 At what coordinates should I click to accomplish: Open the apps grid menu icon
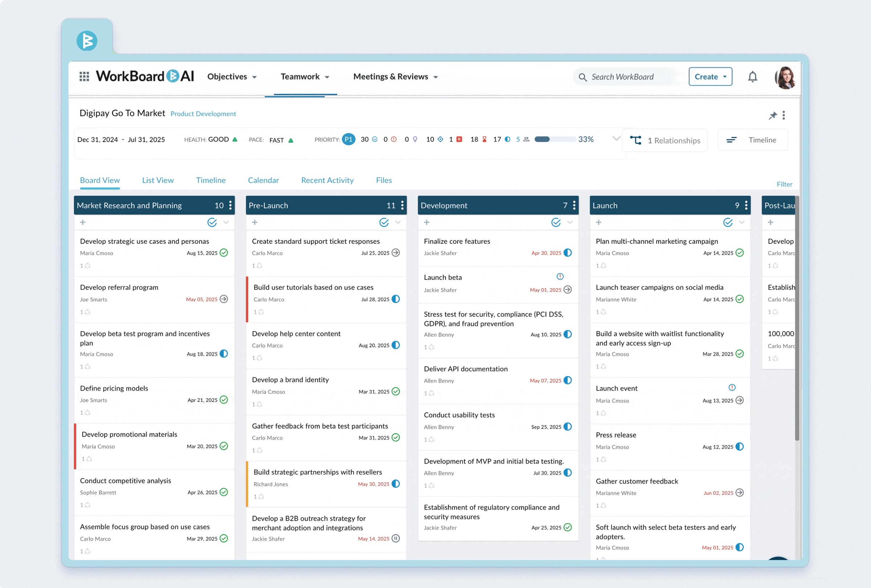click(x=84, y=77)
